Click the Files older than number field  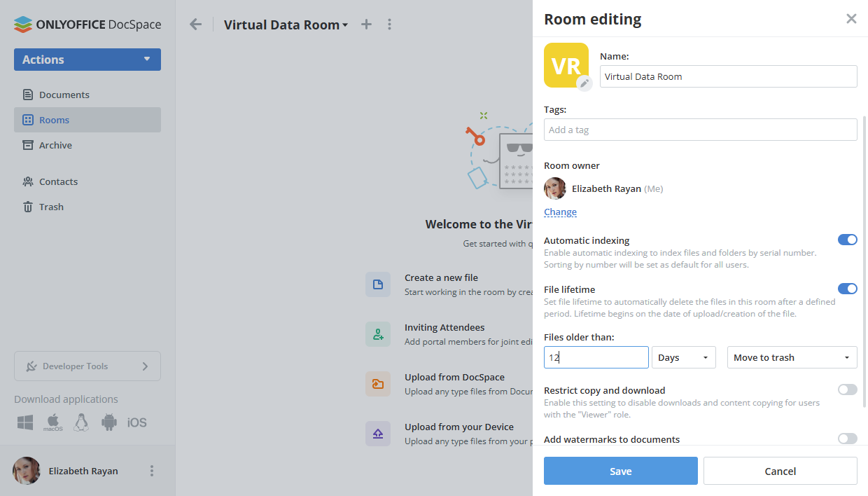pos(596,357)
